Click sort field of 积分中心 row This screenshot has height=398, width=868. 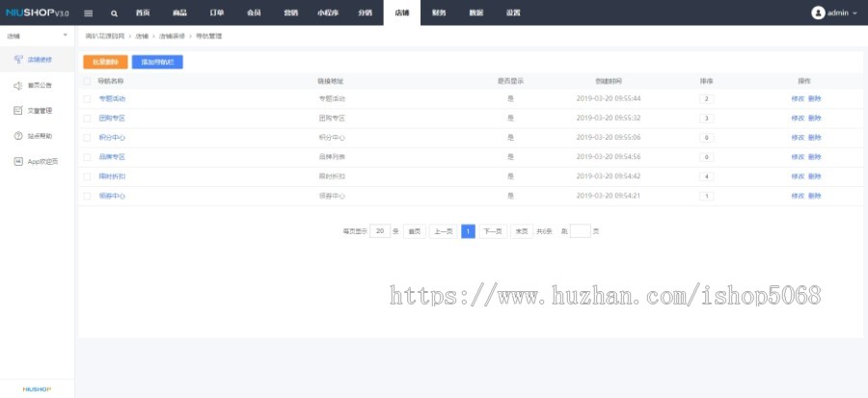point(706,138)
